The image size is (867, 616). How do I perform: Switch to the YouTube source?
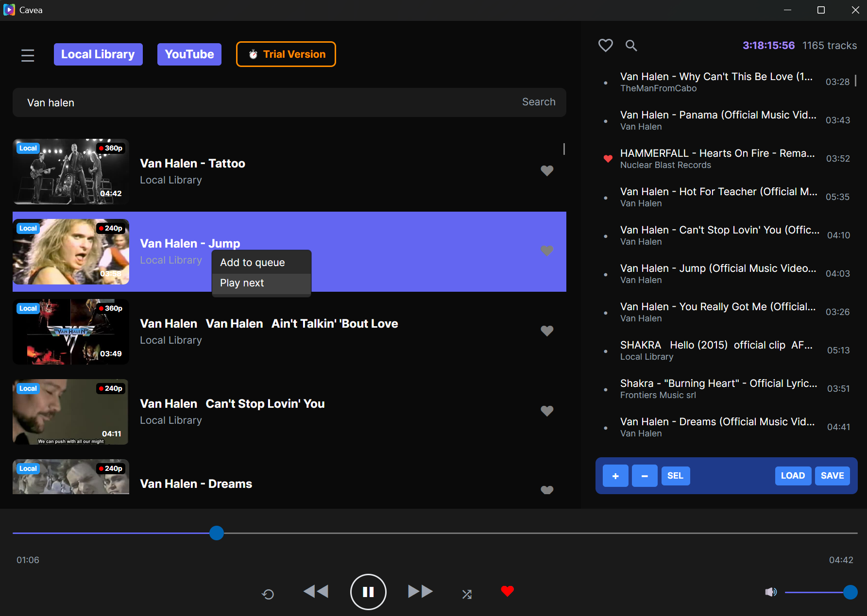pyautogui.click(x=189, y=54)
